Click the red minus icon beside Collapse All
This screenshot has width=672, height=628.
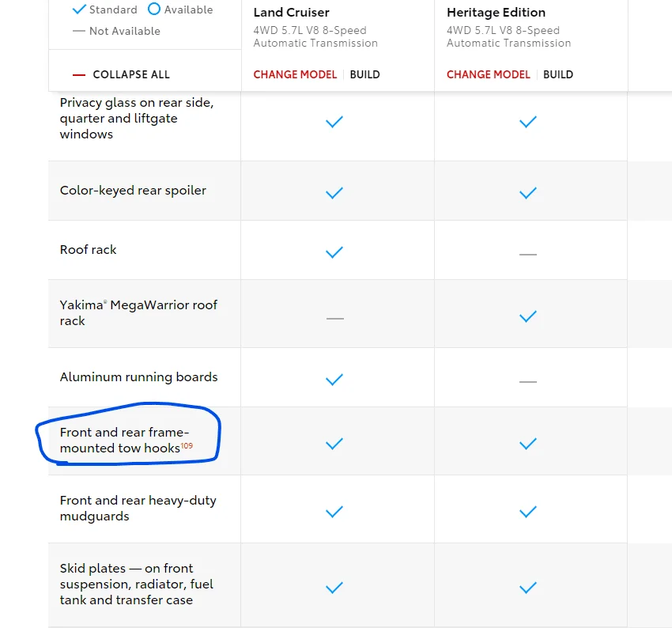pos(79,75)
